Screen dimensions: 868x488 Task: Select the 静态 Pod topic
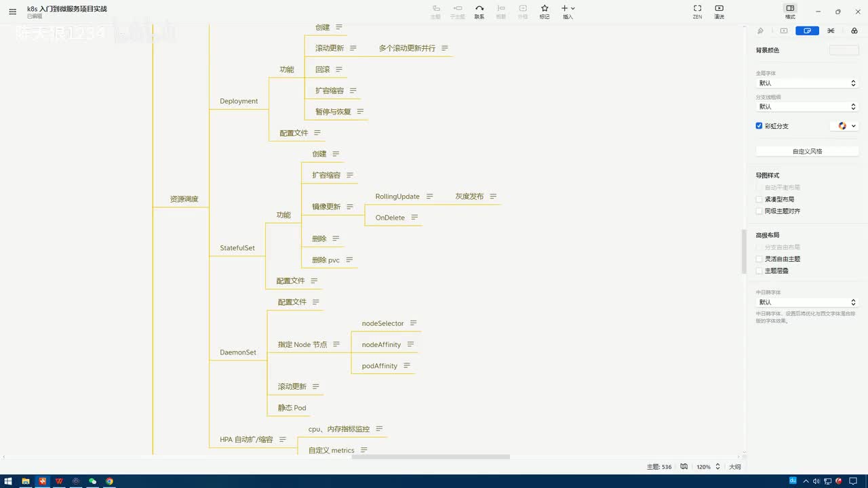(292, 408)
